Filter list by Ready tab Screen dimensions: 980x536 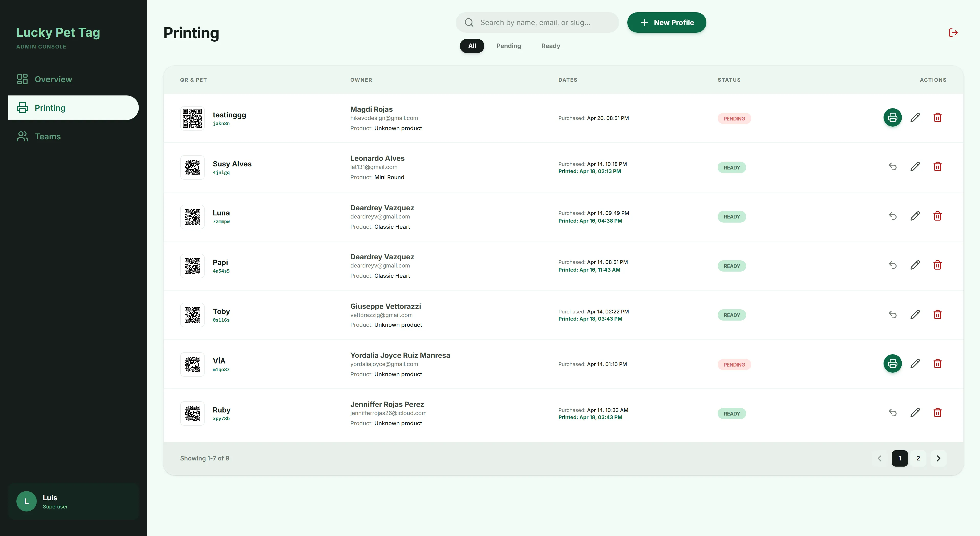point(550,46)
